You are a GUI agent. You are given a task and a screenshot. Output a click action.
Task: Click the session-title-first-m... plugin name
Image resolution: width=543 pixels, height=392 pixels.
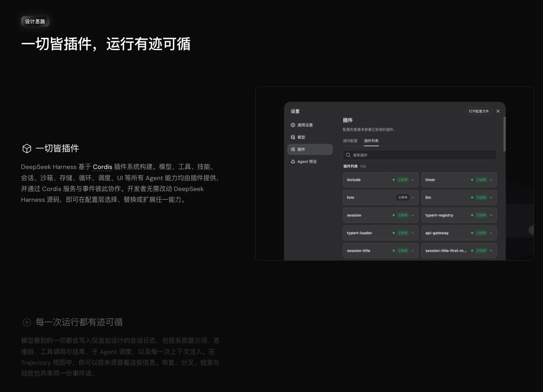click(446, 251)
